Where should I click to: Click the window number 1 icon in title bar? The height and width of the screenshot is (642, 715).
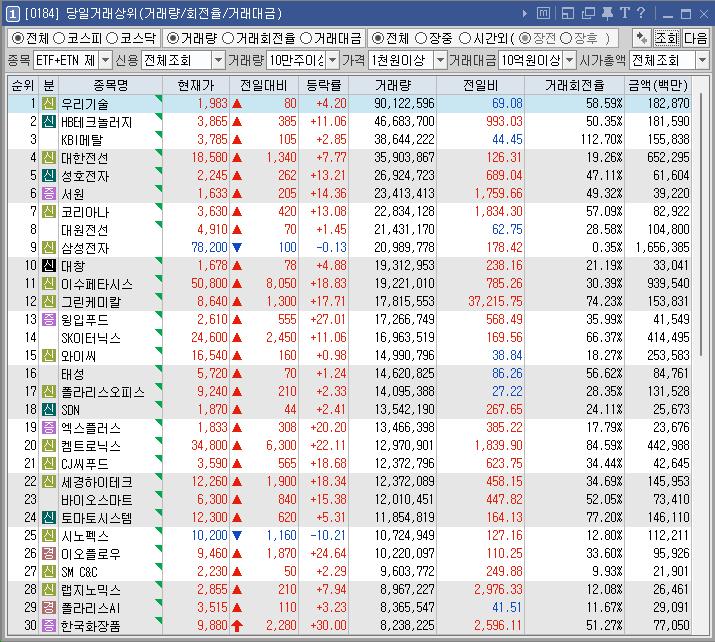pyautogui.click(x=12, y=14)
